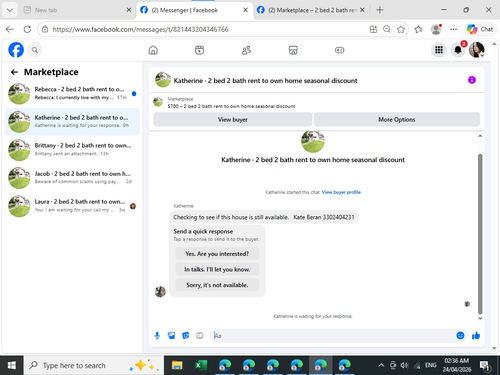500x375 pixels.
Task: Send "In talks. I'll let you know." response
Action: [x=217, y=269]
